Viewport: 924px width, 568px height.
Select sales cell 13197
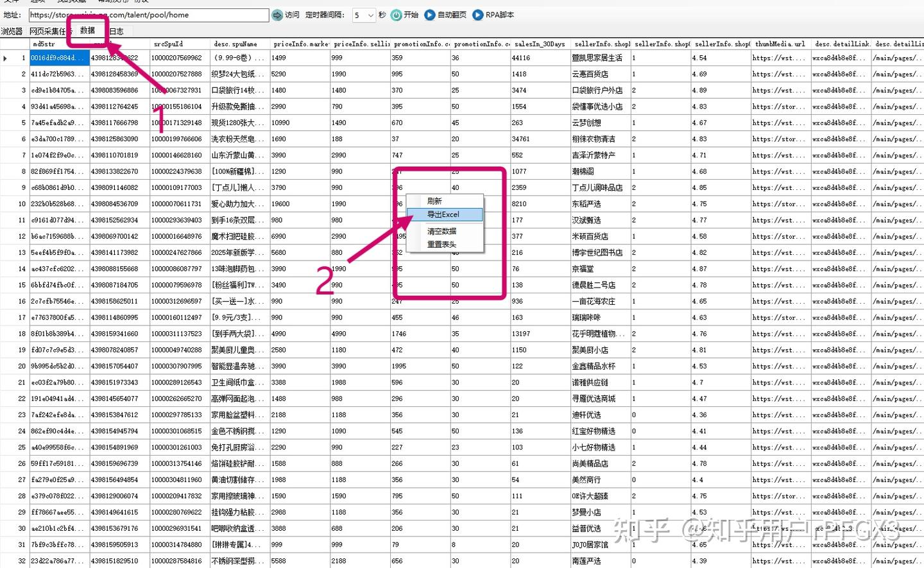541,334
